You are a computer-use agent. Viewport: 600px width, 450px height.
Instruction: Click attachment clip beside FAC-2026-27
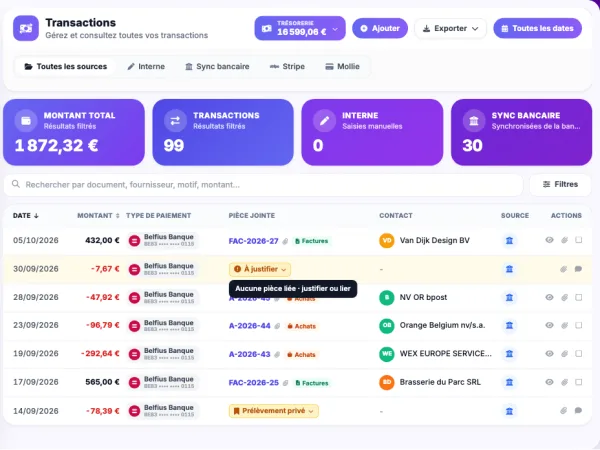285,241
